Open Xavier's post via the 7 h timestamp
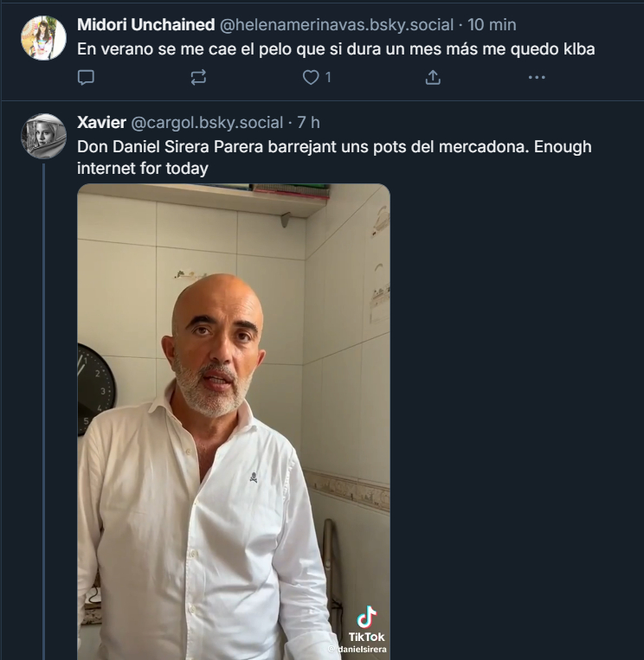The image size is (644, 660). tap(308, 123)
